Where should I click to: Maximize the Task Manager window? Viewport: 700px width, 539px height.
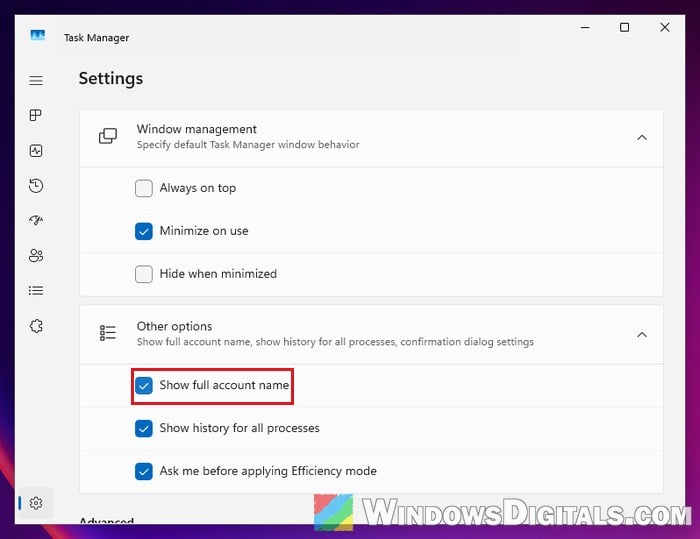coord(625,27)
